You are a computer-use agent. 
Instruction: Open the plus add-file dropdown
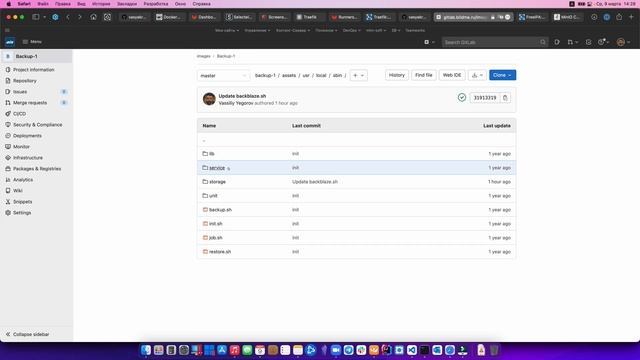[358, 75]
